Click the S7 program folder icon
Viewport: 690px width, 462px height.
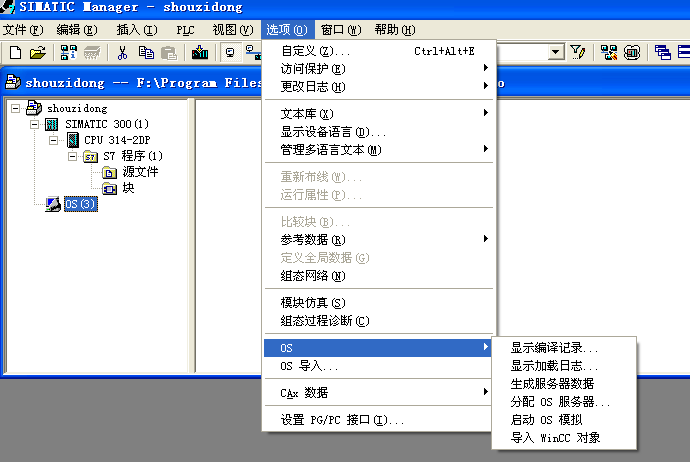[91, 156]
